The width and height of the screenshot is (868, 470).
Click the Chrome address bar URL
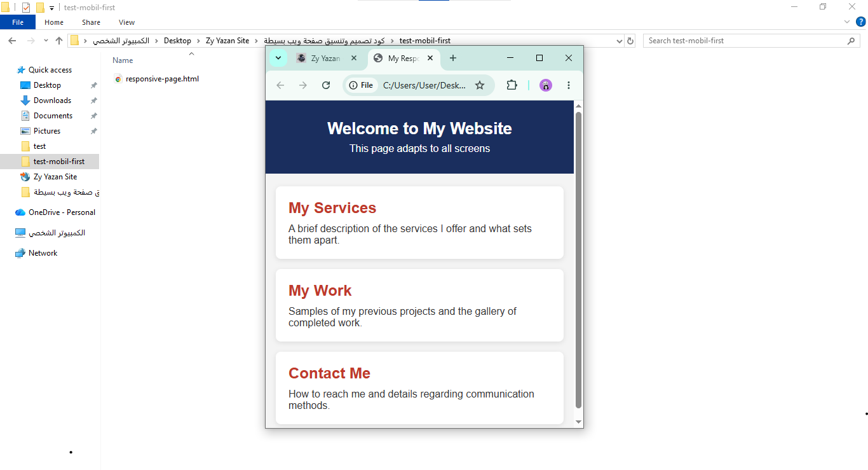pyautogui.click(x=424, y=85)
